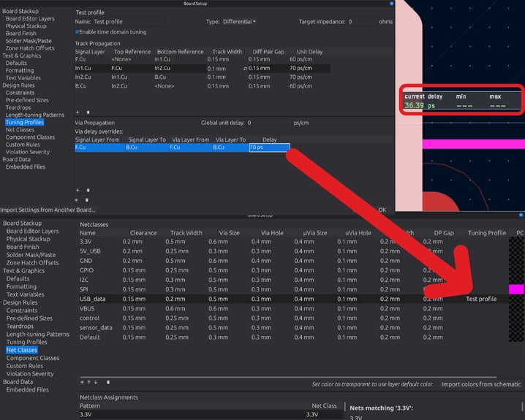Click the Clearance column header in Netclasses

[143, 233]
